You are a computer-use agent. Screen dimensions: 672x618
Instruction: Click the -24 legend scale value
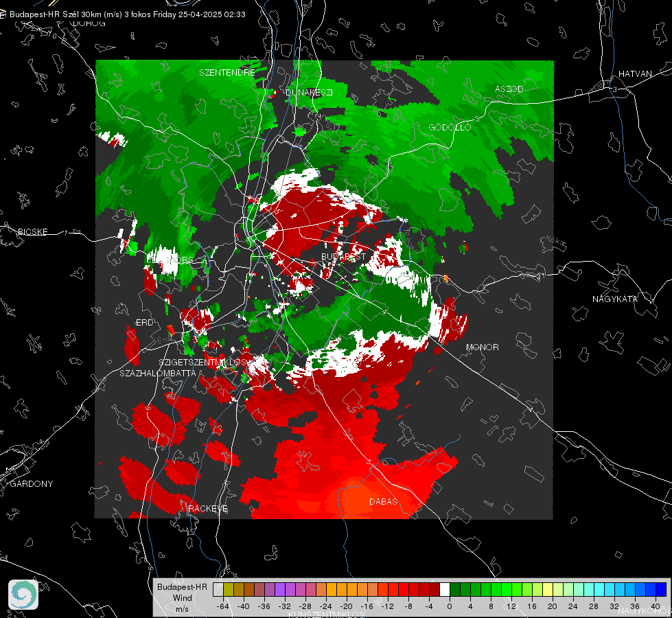[x=326, y=606]
